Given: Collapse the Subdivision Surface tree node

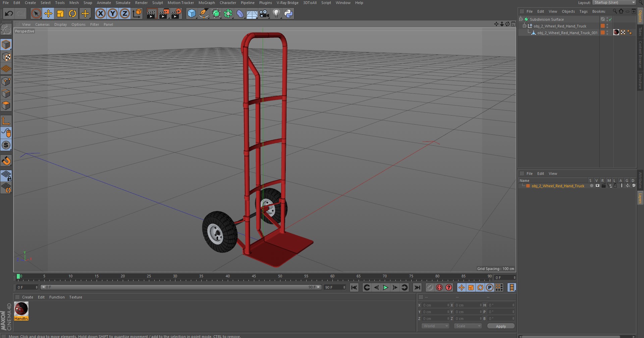Looking at the screenshot, I should (521, 19).
